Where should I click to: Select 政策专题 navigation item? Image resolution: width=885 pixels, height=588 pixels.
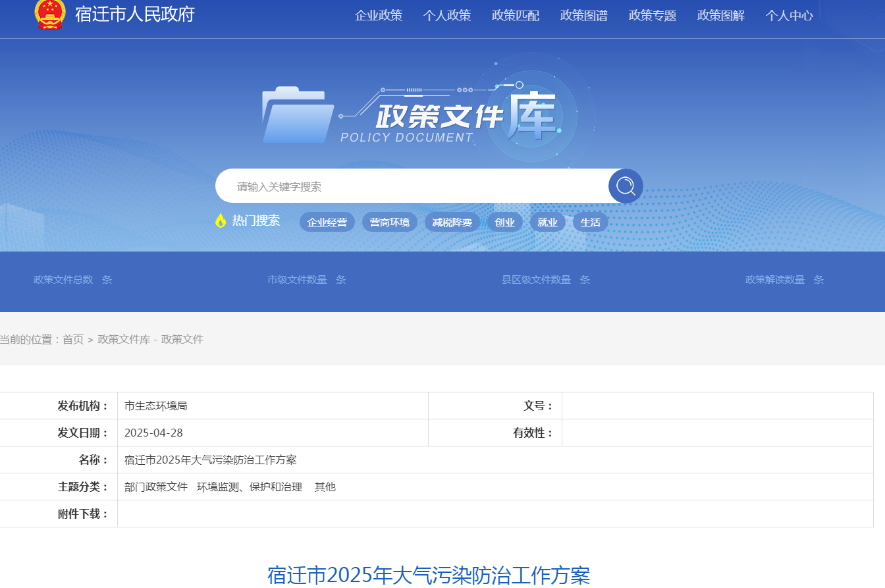pyautogui.click(x=653, y=16)
